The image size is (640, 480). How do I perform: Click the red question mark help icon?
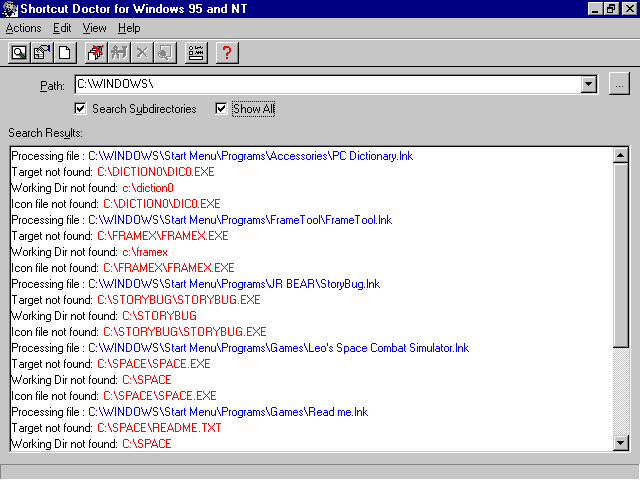(228, 53)
